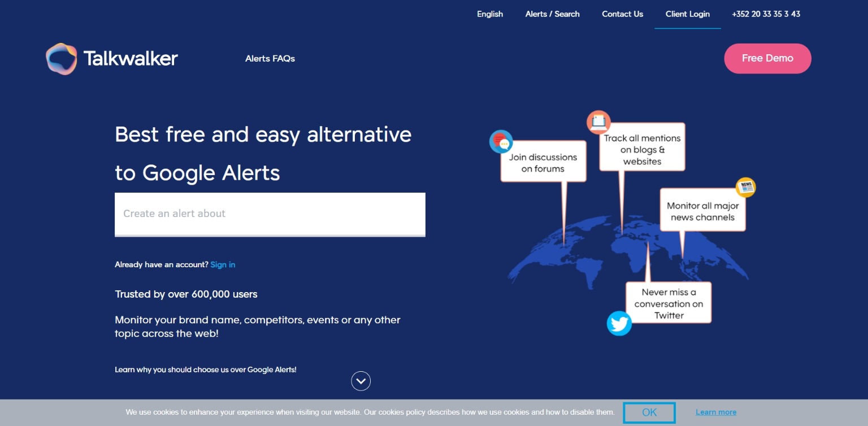Open the Contact Us page
Screen dimensions: 868x426
(623, 14)
